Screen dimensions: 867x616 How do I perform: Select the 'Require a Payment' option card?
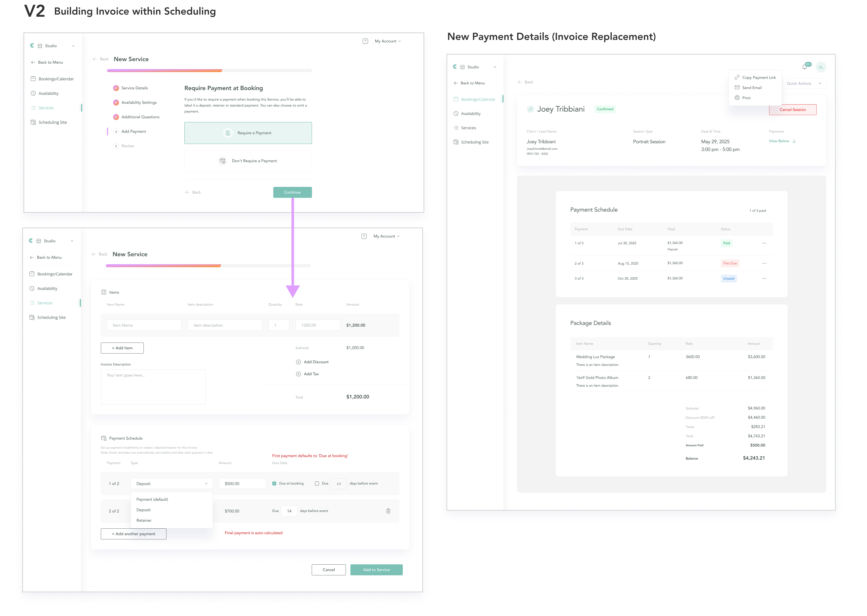(x=248, y=133)
